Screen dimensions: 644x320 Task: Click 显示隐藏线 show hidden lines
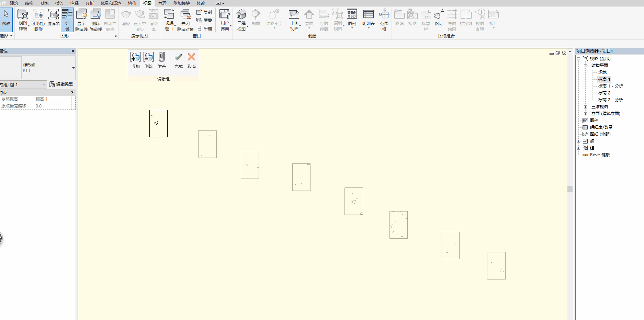[81, 20]
